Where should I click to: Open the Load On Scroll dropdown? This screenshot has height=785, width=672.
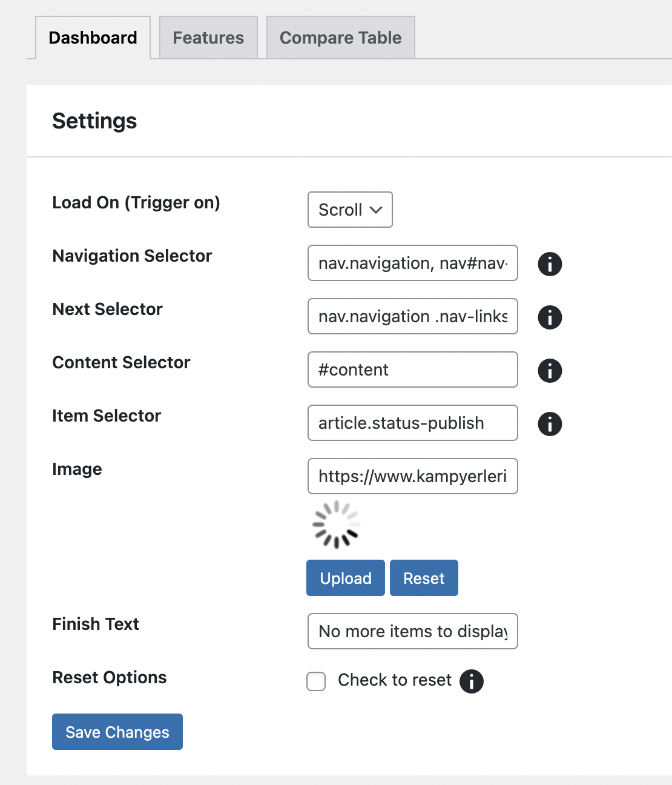350,210
